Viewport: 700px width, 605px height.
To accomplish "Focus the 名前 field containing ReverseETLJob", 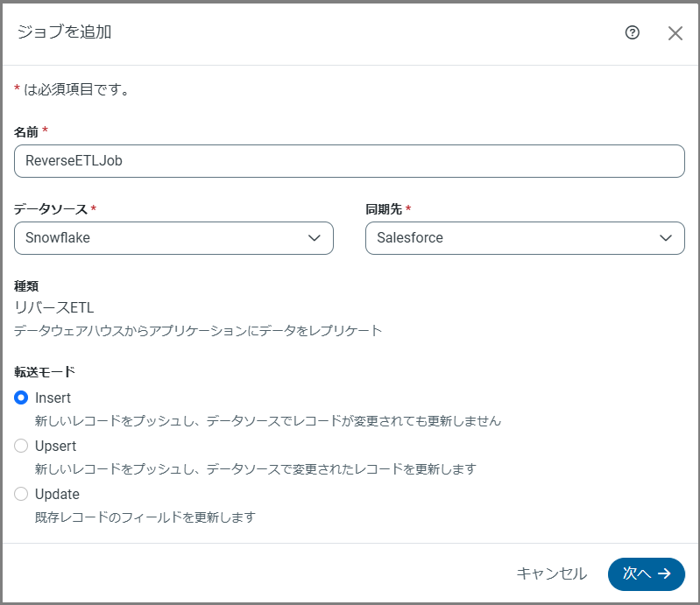I will pyautogui.click(x=349, y=161).
